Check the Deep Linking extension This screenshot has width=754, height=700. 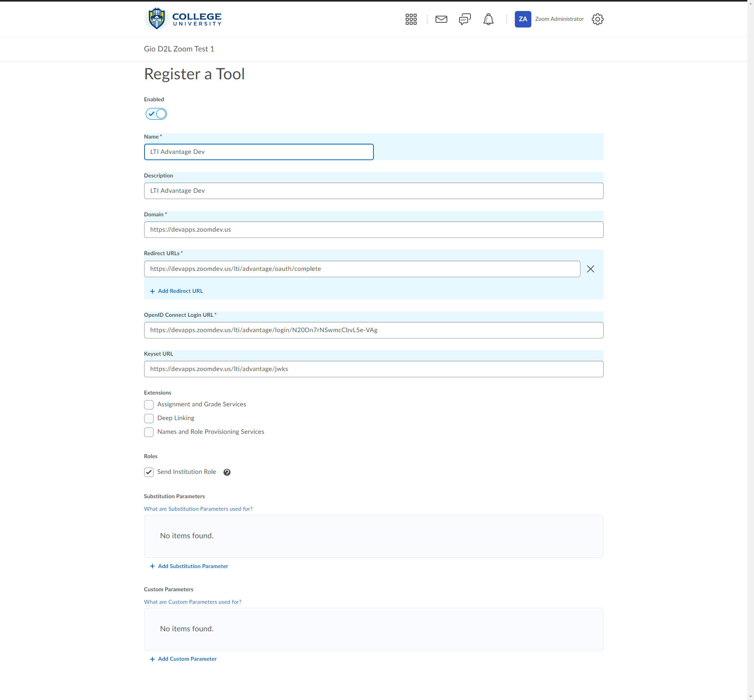pos(149,419)
